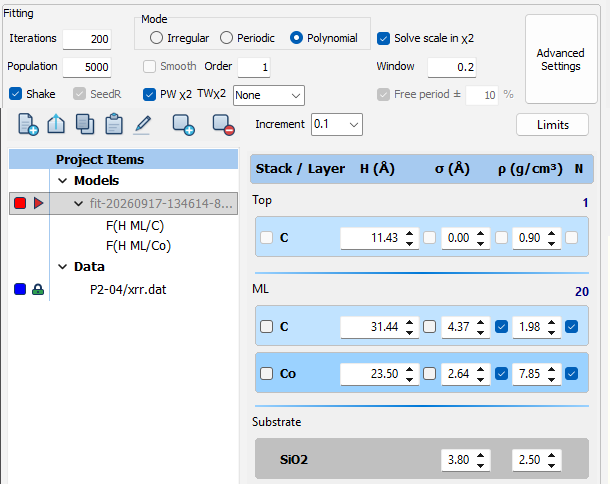Click the new document icon in toolbar
Screen dimensions: 610x484
tap(28, 125)
